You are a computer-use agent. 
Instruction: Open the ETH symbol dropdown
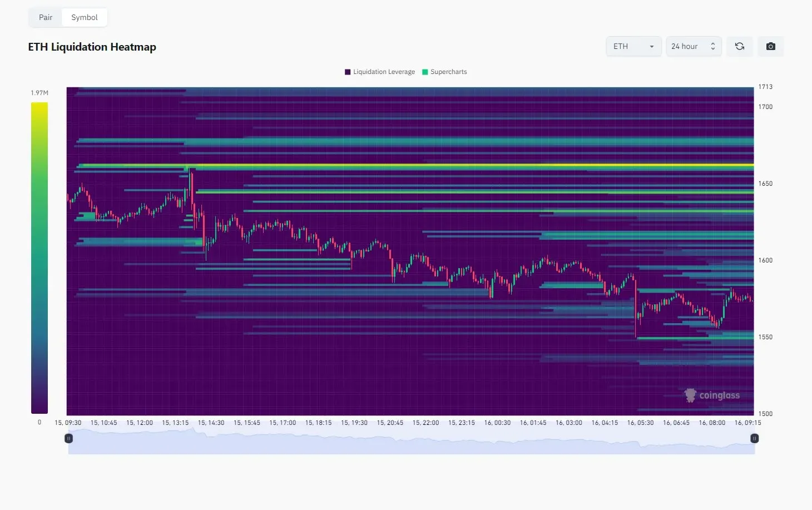pos(633,47)
